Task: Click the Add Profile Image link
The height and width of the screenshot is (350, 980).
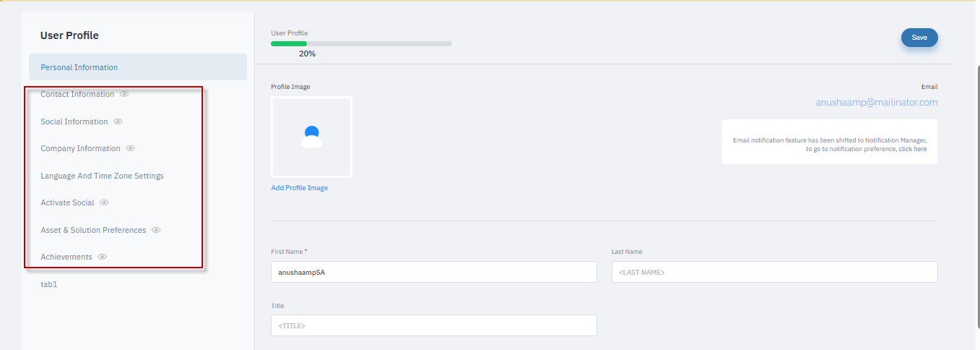Action: pos(299,188)
